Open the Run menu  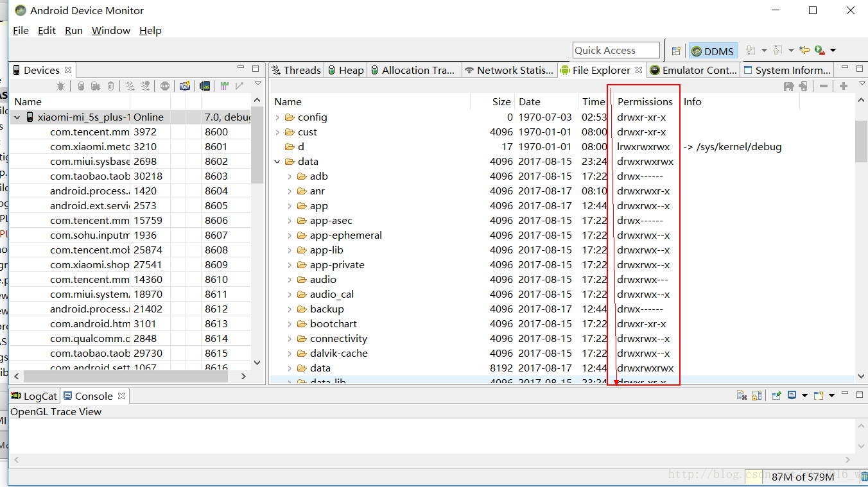pos(74,31)
